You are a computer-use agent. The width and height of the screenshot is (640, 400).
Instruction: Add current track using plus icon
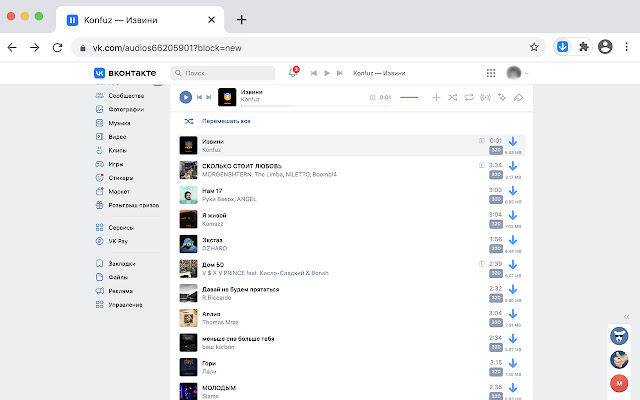click(435, 97)
